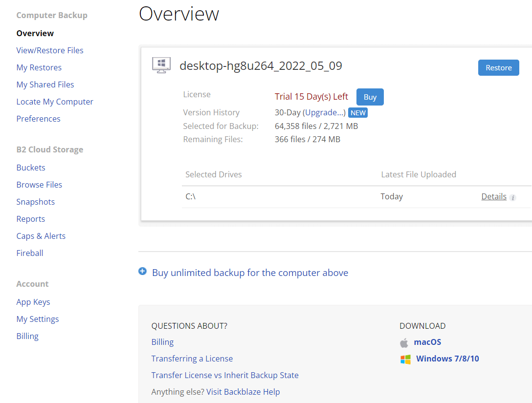Download the macOS client

pyautogui.click(x=427, y=342)
